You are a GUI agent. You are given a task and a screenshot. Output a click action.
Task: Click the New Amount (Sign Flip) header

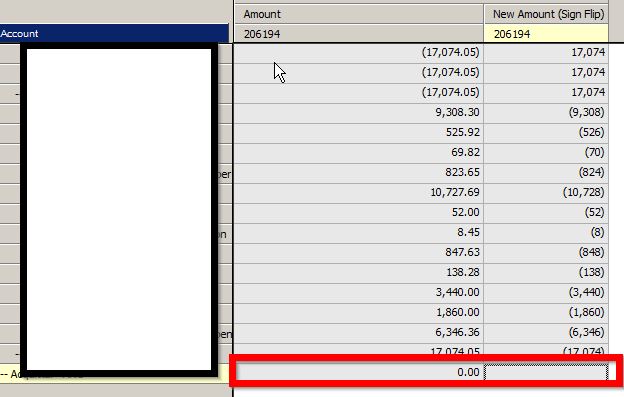point(546,14)
